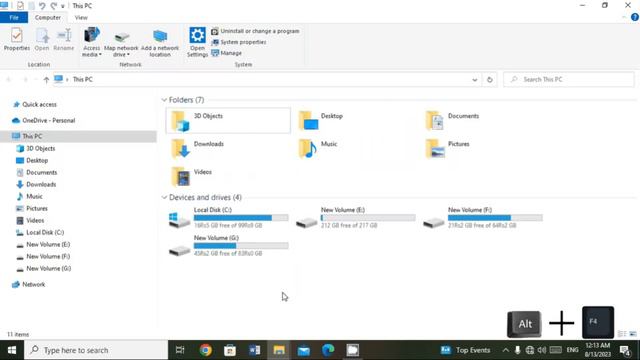Open Quick access in navigation pane

tap(39, 104)
